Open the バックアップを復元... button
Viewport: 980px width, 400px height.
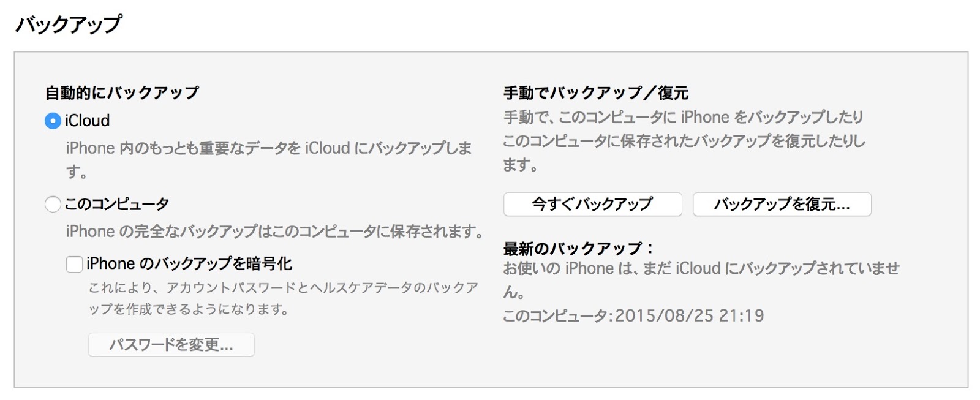tap(782, 204)
